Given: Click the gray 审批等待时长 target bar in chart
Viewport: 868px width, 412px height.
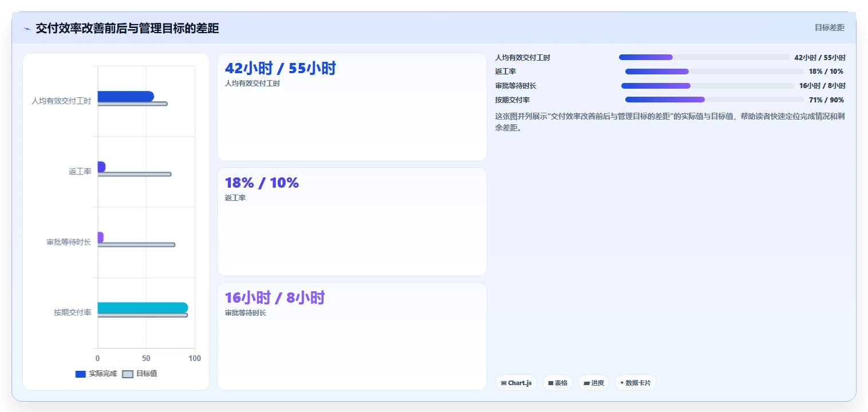Looking at the screenshot, I should (x=136, y=244).
